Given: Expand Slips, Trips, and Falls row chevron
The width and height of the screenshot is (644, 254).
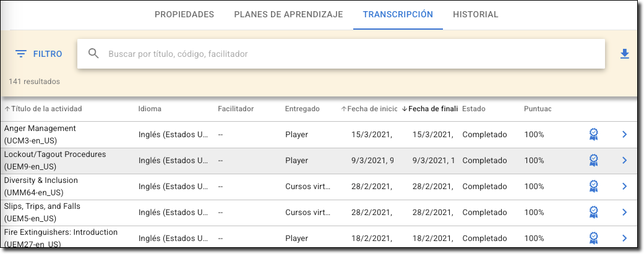Looking at the screenshot, I should 624,212.
